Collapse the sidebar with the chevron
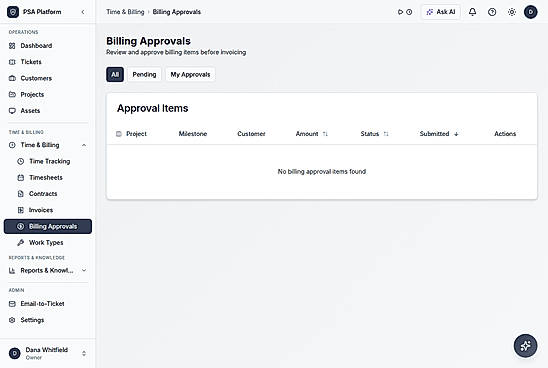This screenshot has width=548, height=368. click(x=83, y=12)
